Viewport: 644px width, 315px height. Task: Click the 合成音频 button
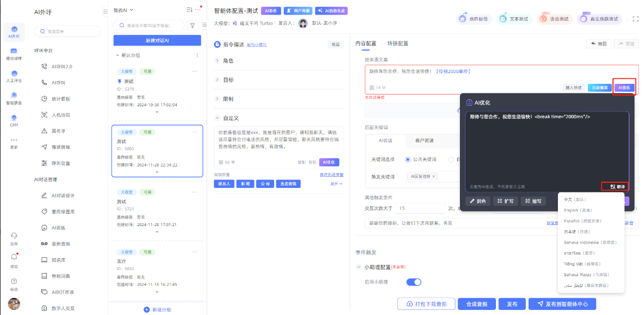pyautogui.click(x=476, y=304)
